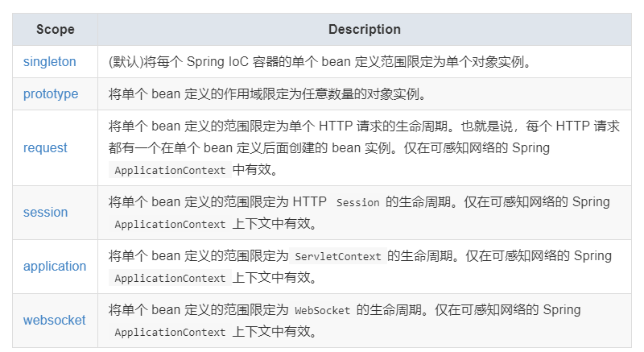644x352 pixels.
Task: Click ApplicationContext code in request row
Action: click(170, 170)
